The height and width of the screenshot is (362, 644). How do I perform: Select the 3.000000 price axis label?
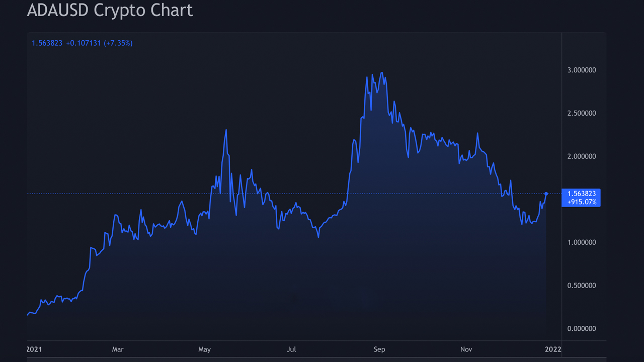tap(581, 70)
